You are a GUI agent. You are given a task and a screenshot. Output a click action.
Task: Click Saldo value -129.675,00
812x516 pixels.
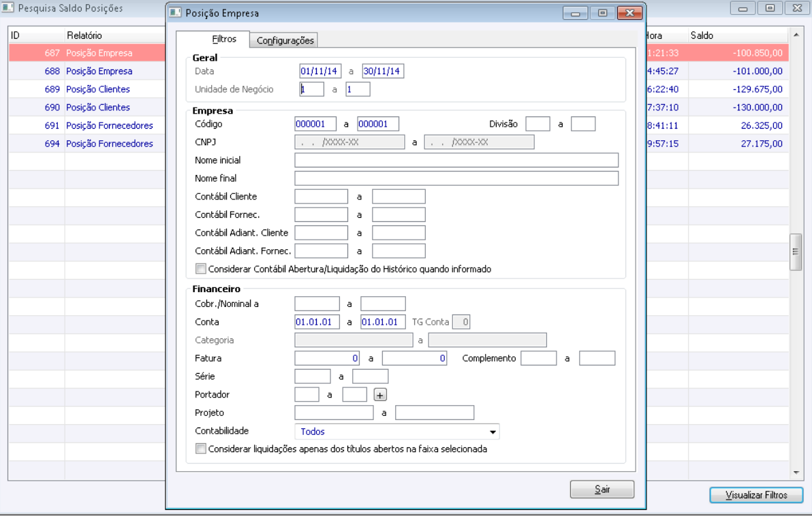(x=757, y=89)
